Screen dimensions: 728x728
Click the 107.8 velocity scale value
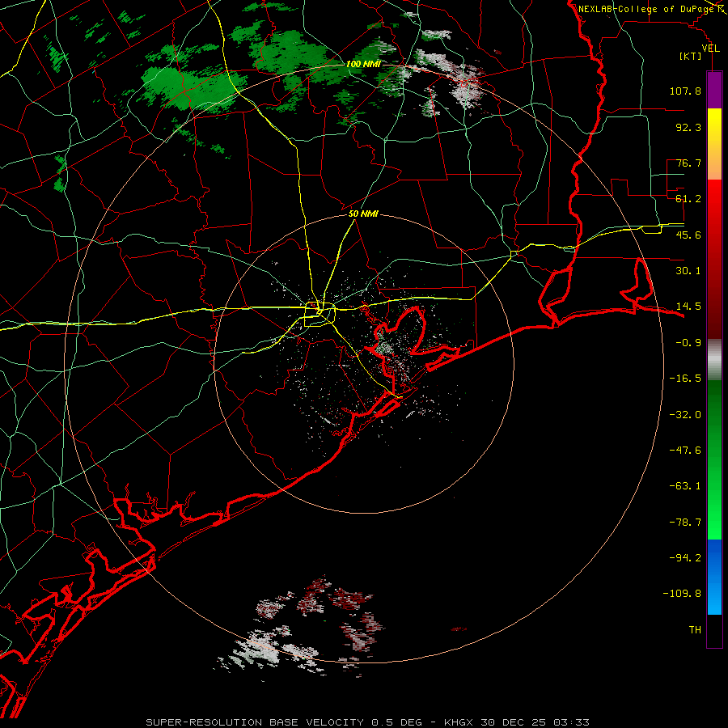tap(685, 91)
